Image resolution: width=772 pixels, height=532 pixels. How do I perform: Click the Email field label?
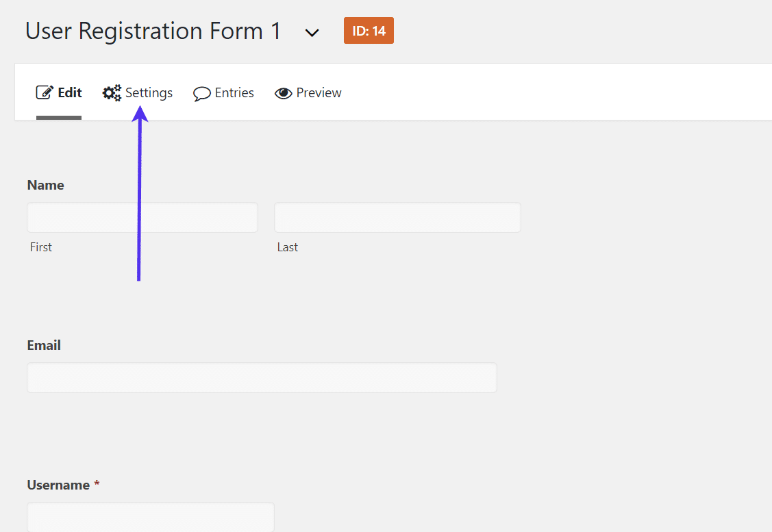(43, 345)
